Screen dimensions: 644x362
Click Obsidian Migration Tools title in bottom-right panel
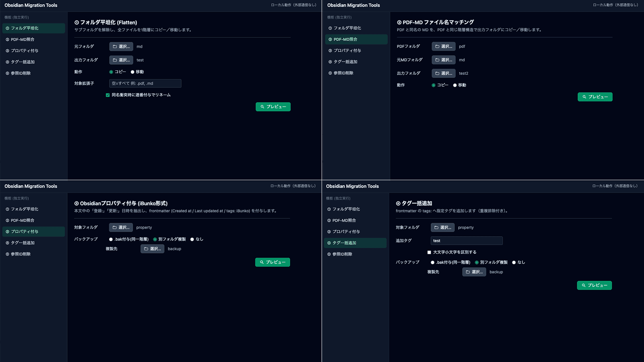(352, 186)
